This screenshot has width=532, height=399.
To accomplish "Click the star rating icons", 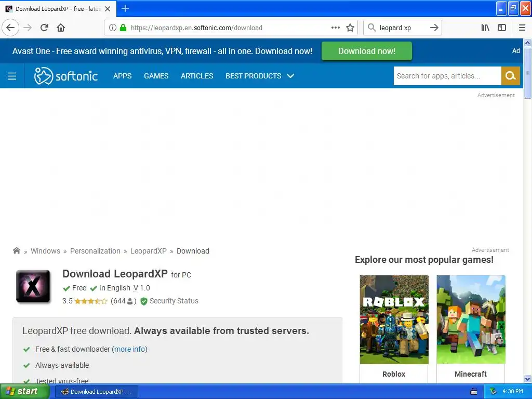I will (90, 301).
